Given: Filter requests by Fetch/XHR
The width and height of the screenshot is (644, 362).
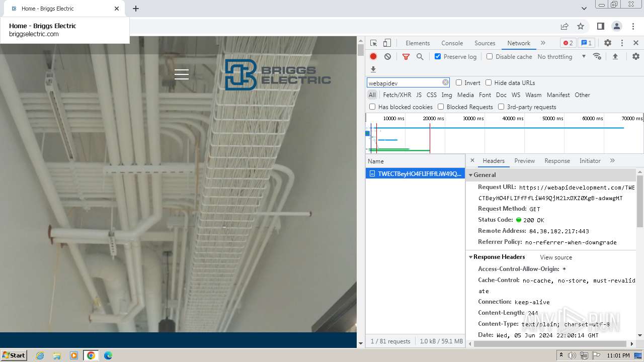Looking at the screenshot, I should click(x=397, y=95).
